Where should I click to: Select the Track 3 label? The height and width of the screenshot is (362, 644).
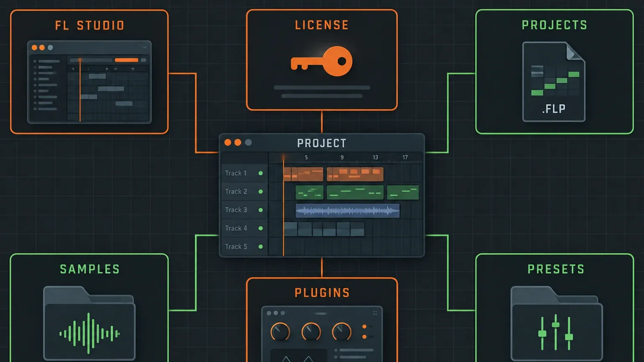[236, 210]
